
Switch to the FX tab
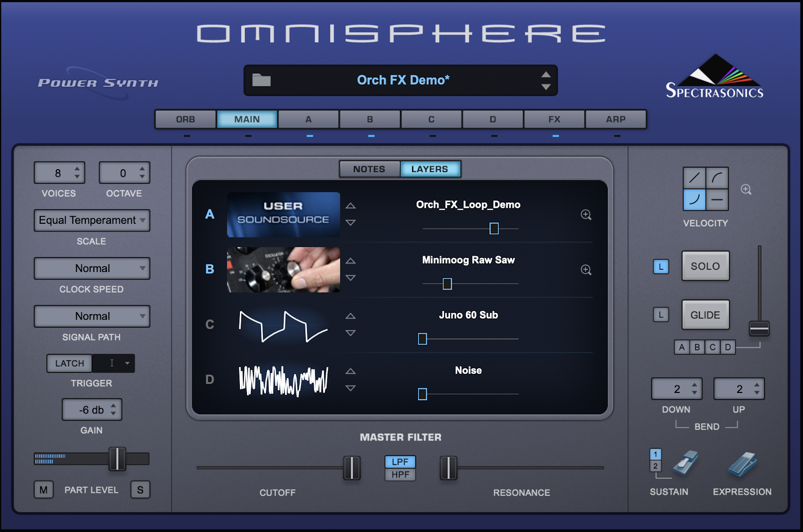click(555, 119)
